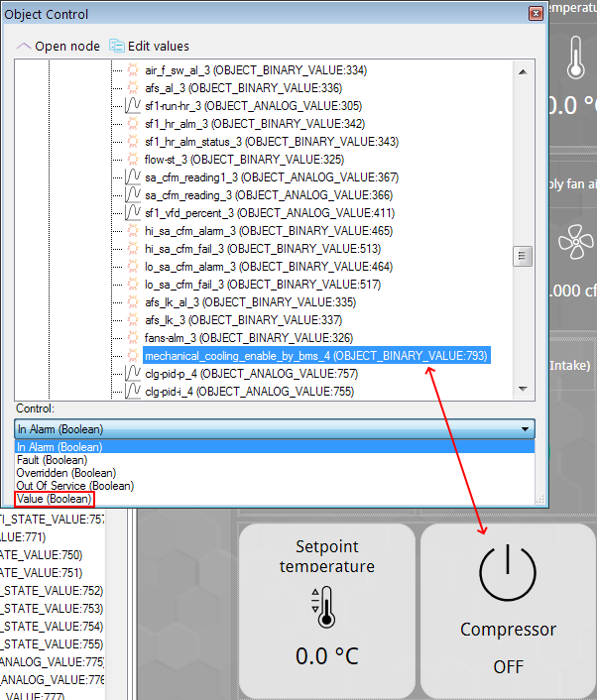This screenshot has width=597, height=700.
Task: Select Value (Boolean) from the list
Action: coord(53,499)
